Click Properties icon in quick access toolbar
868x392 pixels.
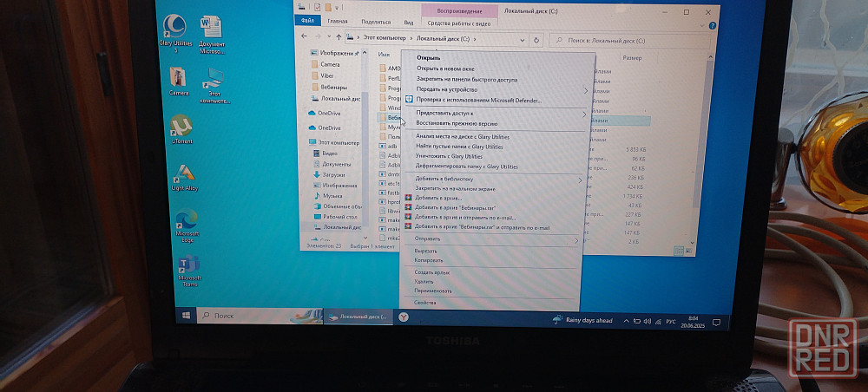(x=315, y=7)
